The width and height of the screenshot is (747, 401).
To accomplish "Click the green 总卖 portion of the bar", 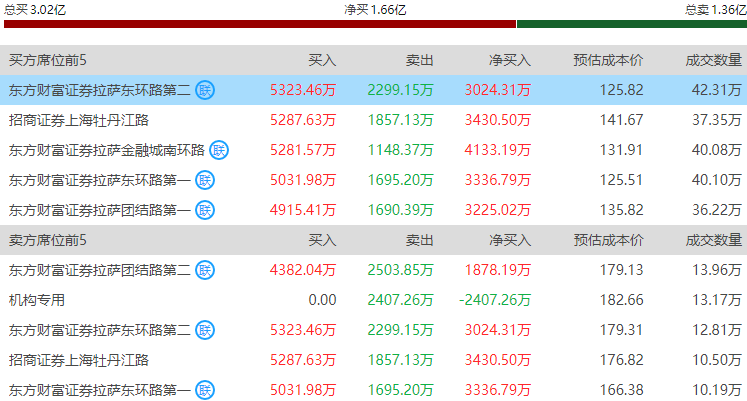I will (x=632, y=24).
